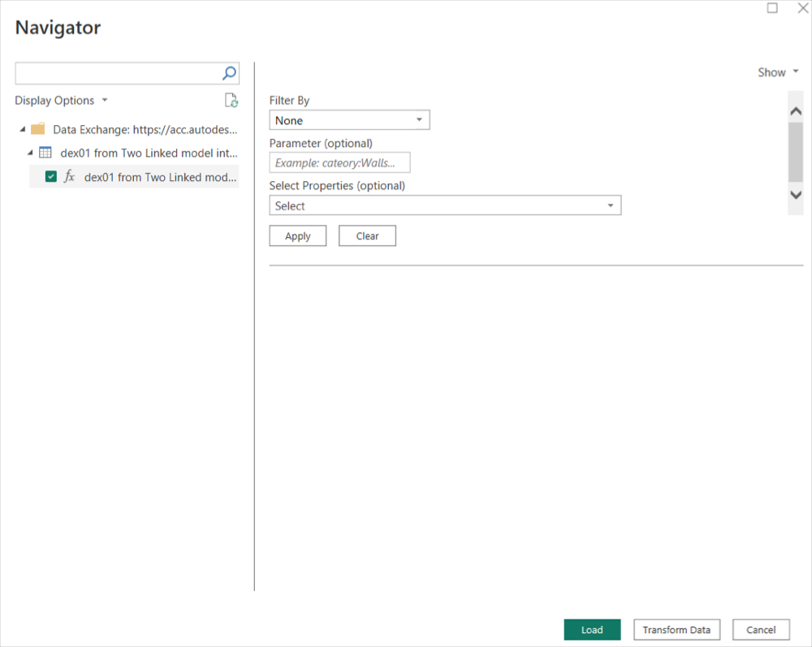Viewport: 812px width, 647px height.
Task: Click the Clear button
Action: click(x=367, y=236)
